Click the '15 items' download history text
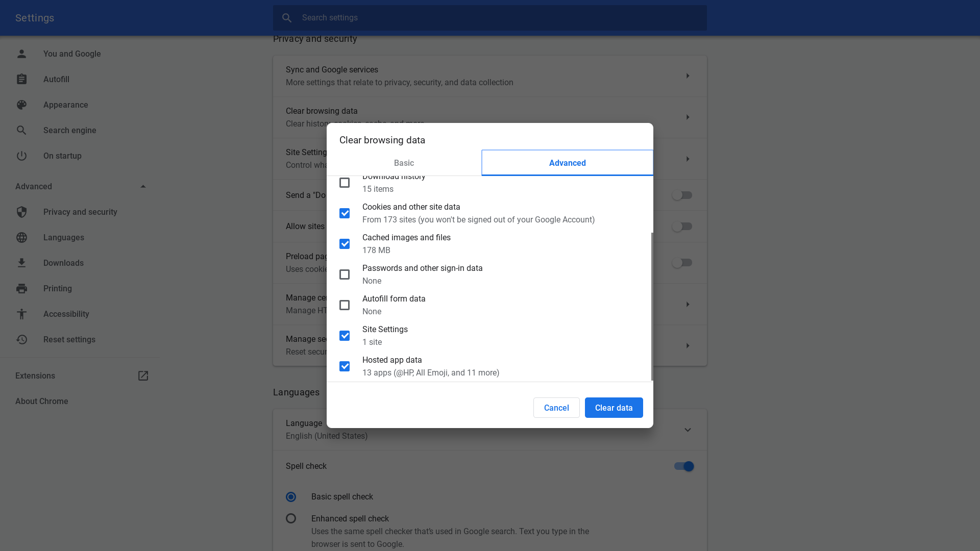This screenshot has width=980, height=551. point(378,189)
